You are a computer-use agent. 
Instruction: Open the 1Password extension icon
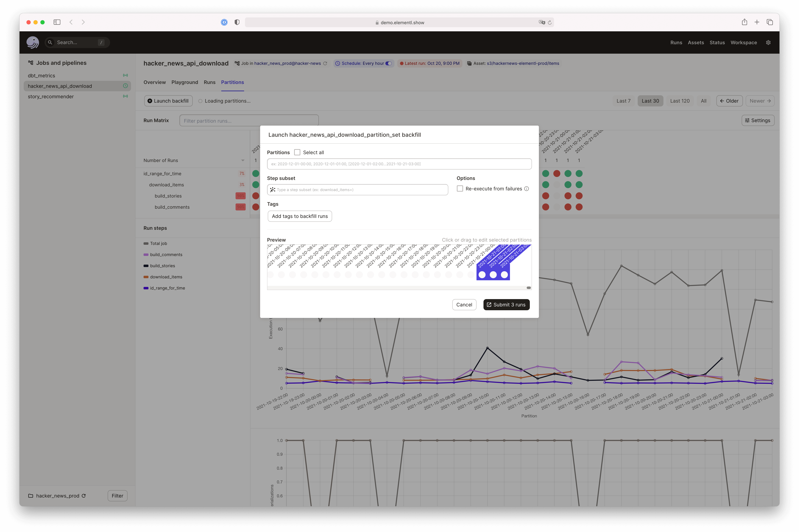224,22
